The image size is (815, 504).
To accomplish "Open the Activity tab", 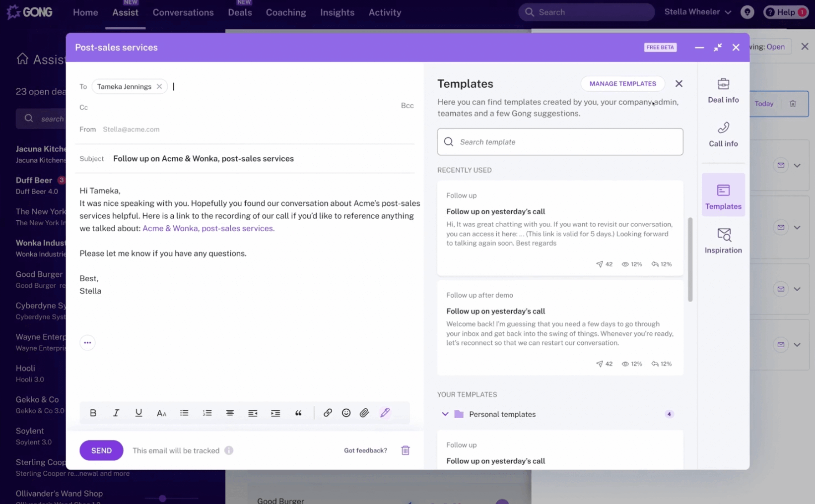I will (385, 12).
